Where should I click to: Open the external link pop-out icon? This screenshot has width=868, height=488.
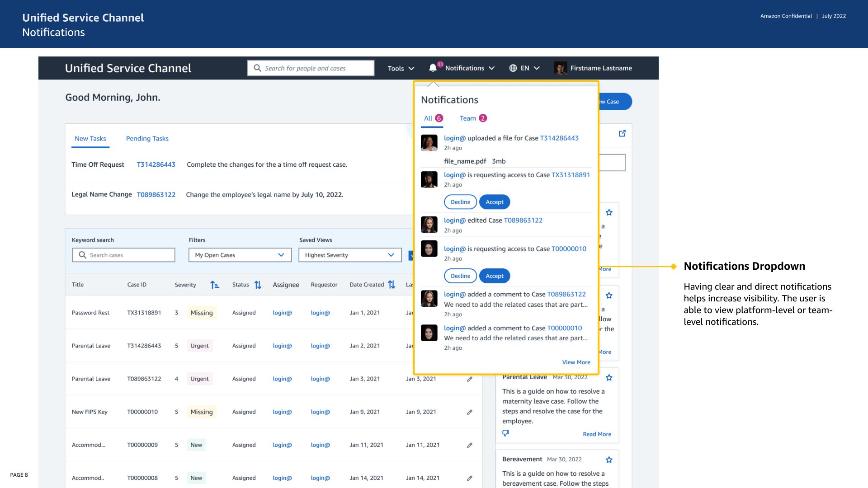622,133
